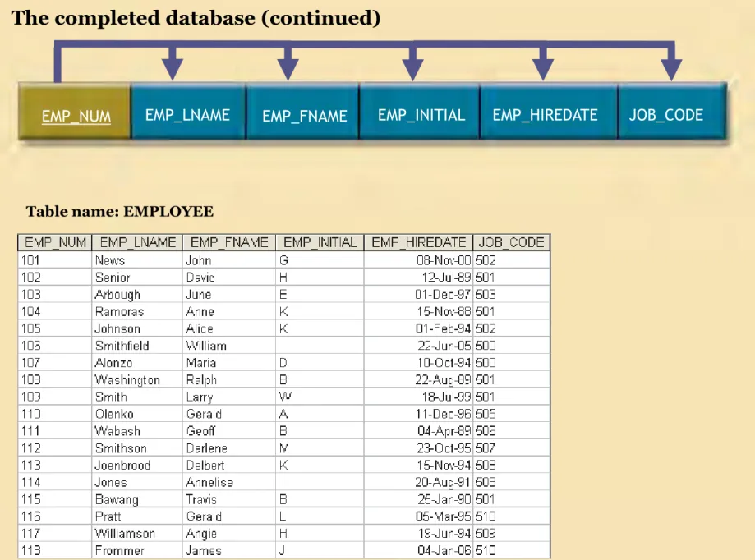Select the EMP_INITIAL table column header
The height and width of the screenshot is (560, 755).
click(x=320, y=242)
